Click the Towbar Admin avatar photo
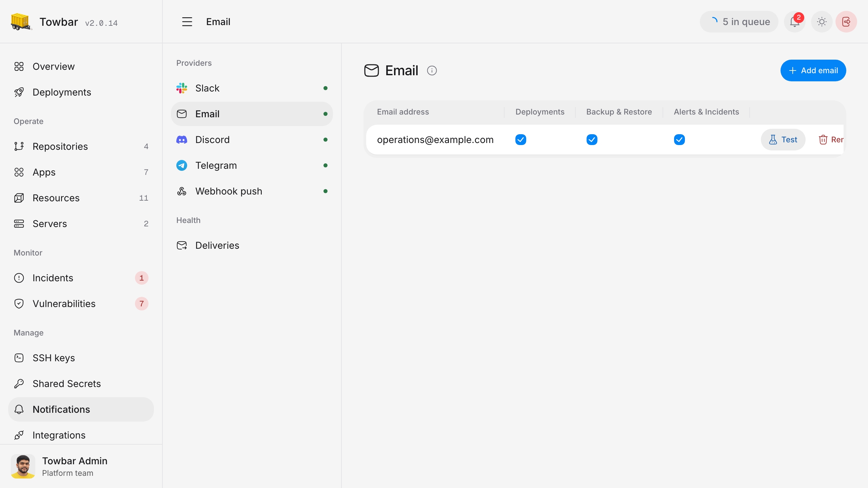Image resolution: width=868 pixels, height=488 pixels. point(23,466)
